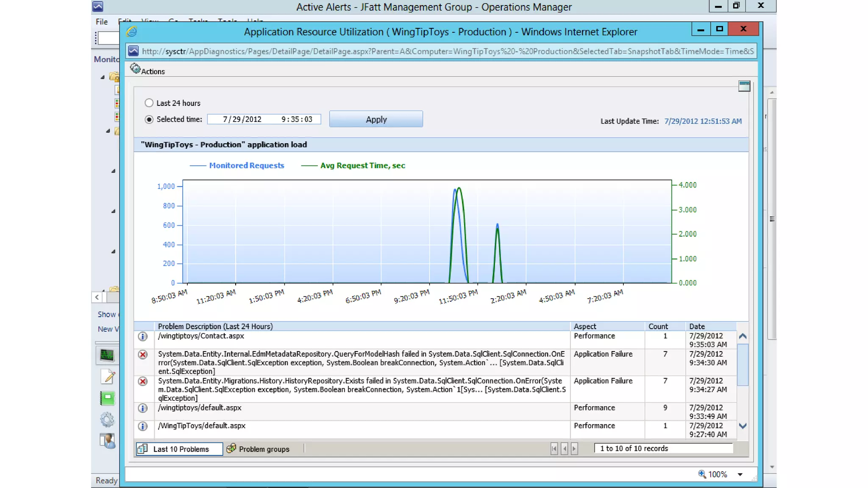868x488 pixels.
Task: Open the authoring pencil icon in left pane
Action: coord(108,377)
